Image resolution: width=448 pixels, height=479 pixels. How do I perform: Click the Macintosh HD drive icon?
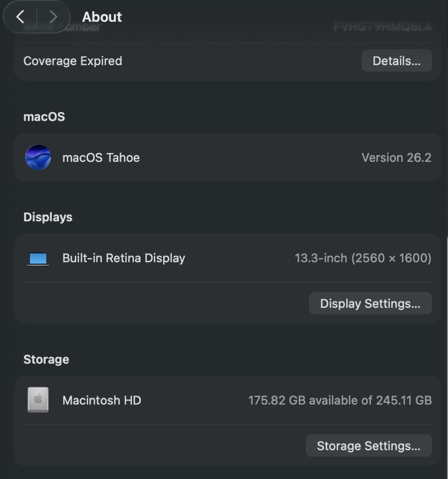click(x=38, y=400)
